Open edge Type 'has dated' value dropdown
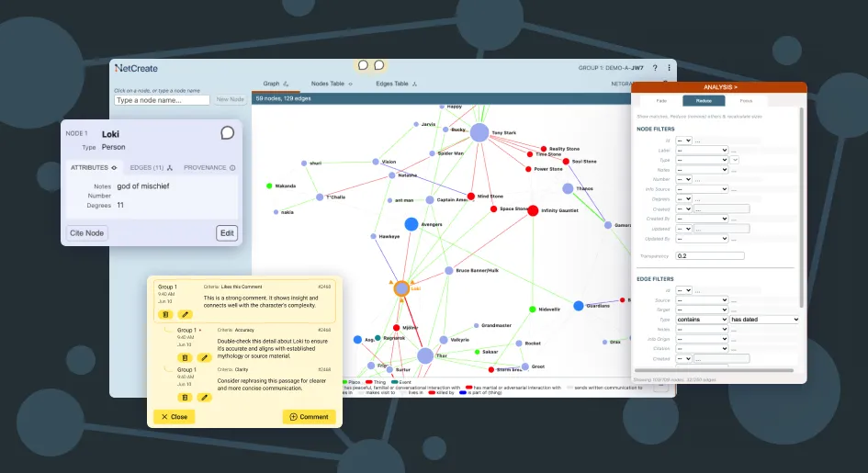Image resolution: width=868 pixels, height=473 pixels. (x=764, y=320)
